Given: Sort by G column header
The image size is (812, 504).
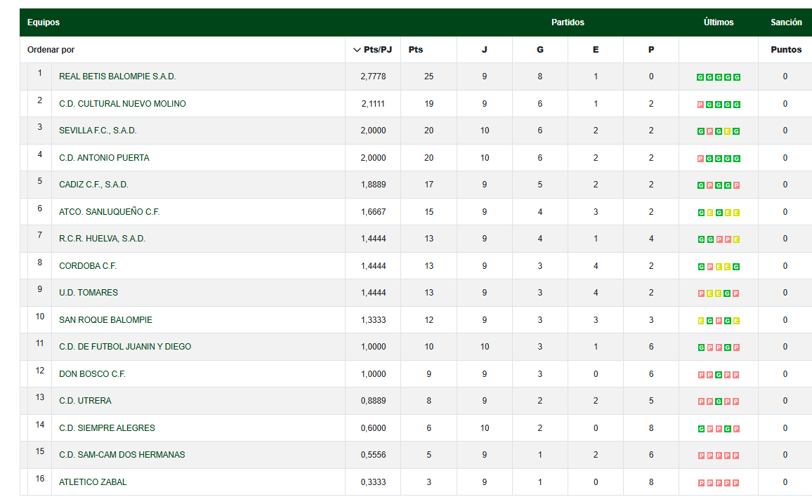Looking at the screenshot, I should pyautogui.click(x=540, y=50).
